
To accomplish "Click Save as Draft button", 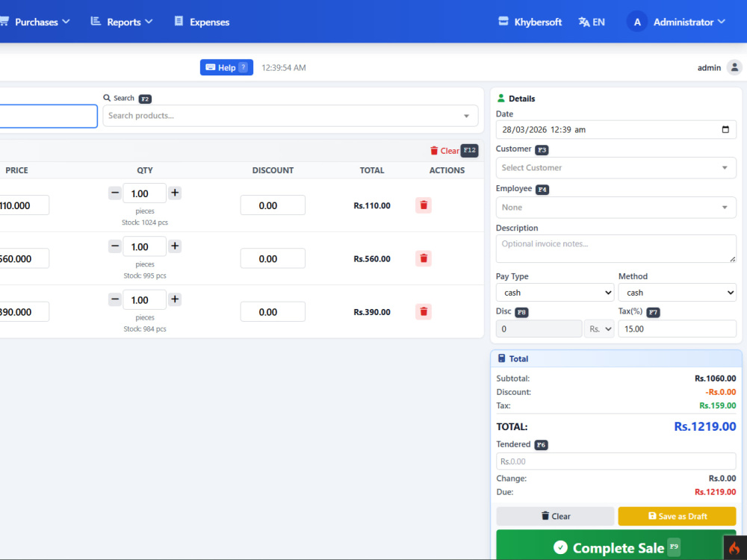I will coord(677,516).
